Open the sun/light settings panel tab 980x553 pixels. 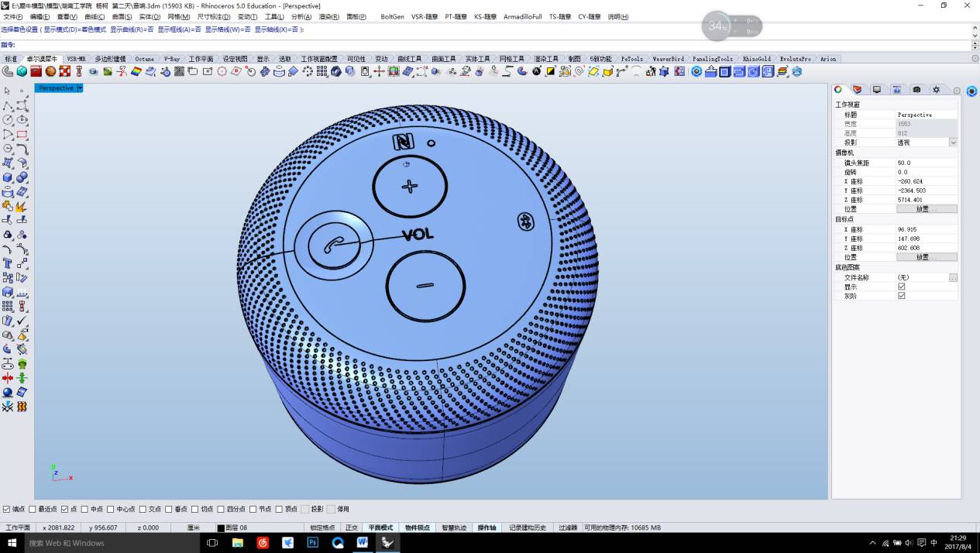tap(936, 90)
